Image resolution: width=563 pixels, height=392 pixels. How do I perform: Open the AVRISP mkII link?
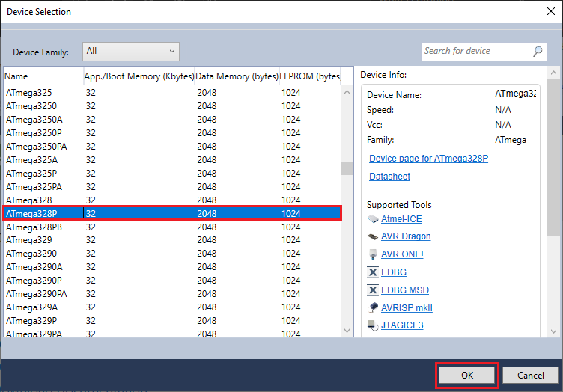coord(407,307)
